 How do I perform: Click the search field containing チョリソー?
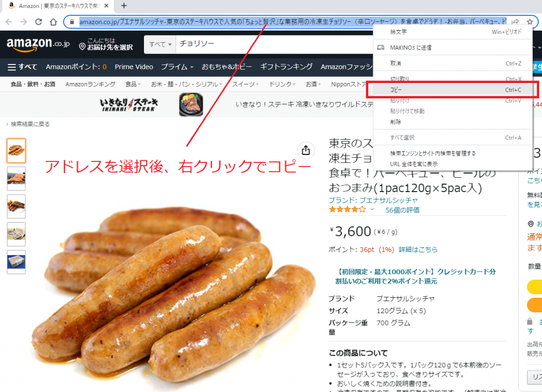[273, 44]
